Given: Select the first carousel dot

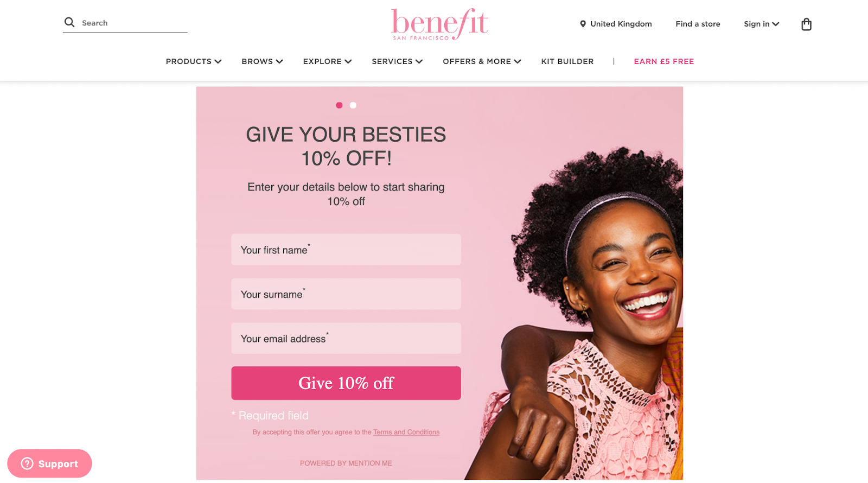Looking at the screenshot, I should [339, 105].
